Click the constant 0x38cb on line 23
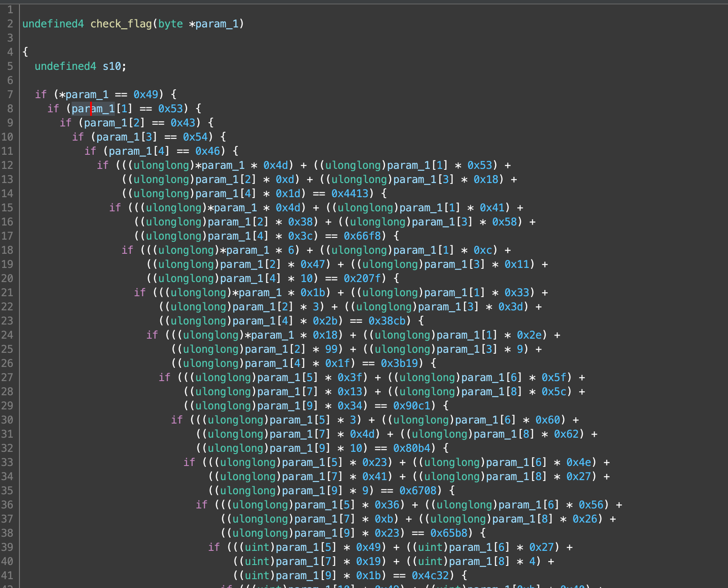728x588 pixels. click(387, 321)
